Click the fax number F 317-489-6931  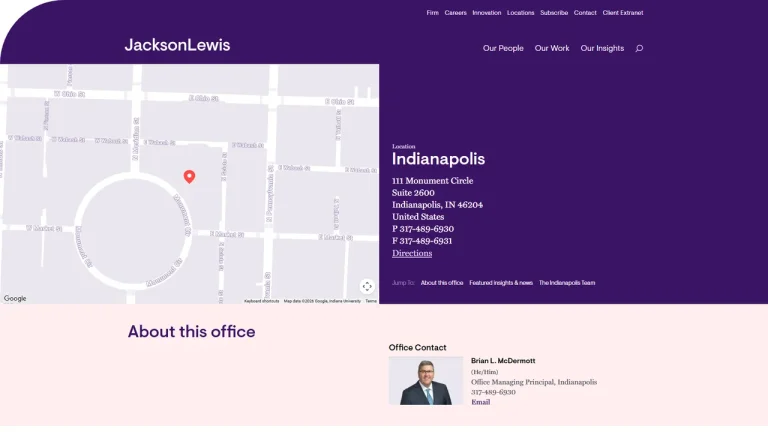(x=422, y=241)
